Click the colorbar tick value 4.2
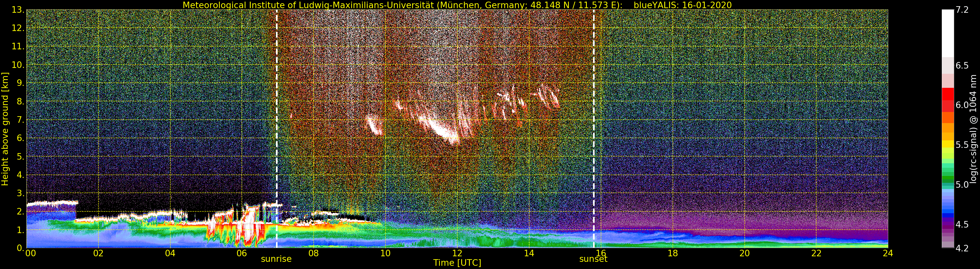This screenshot has width=980, height=269. click(x=962, y=248)
